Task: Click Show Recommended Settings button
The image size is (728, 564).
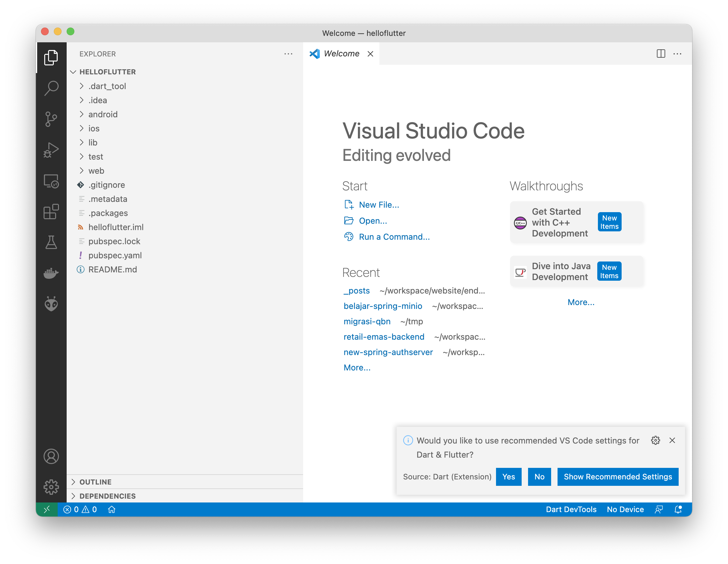Action: pos(617,476)
